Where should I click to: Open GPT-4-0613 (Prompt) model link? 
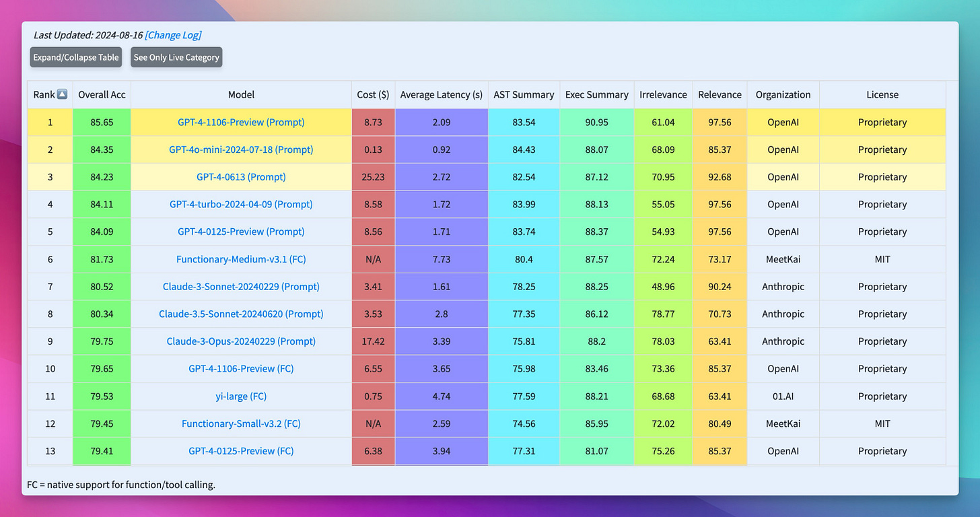tap(241, 177)
